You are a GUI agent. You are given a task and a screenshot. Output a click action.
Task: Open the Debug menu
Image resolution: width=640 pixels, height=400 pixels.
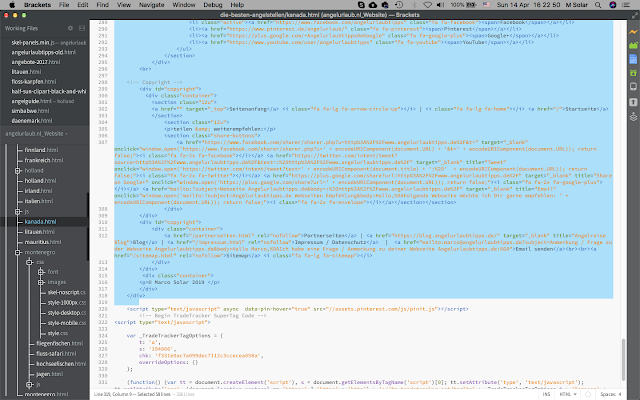(213, 5)
